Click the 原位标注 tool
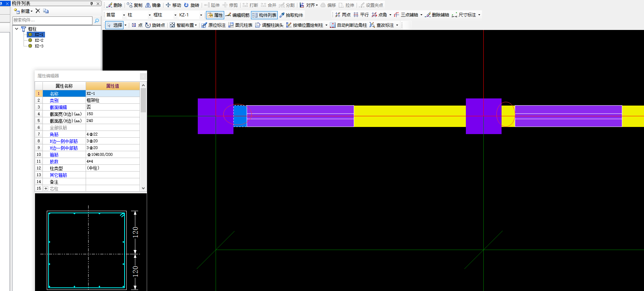This screenshot has height=291, width=644. (x=213, y=25)
